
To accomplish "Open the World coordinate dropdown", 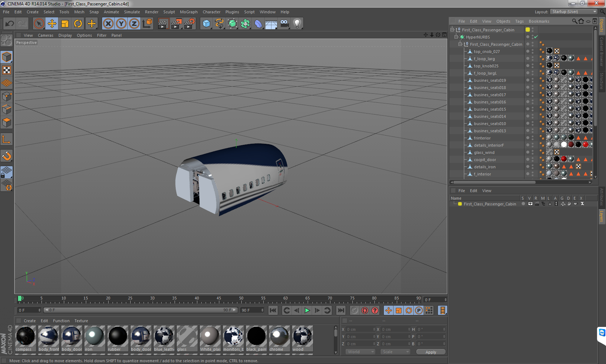I will (361, 352).
